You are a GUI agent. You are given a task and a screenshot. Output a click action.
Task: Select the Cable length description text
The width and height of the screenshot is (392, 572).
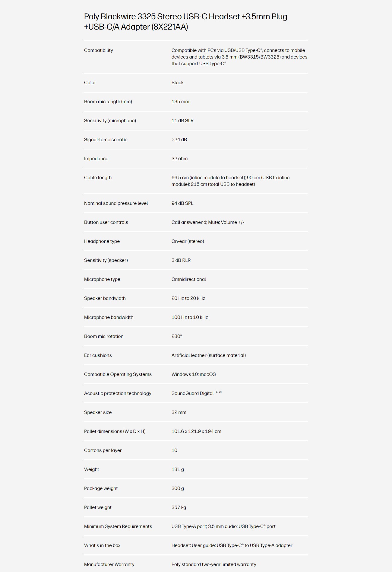(x=230, y=181)
